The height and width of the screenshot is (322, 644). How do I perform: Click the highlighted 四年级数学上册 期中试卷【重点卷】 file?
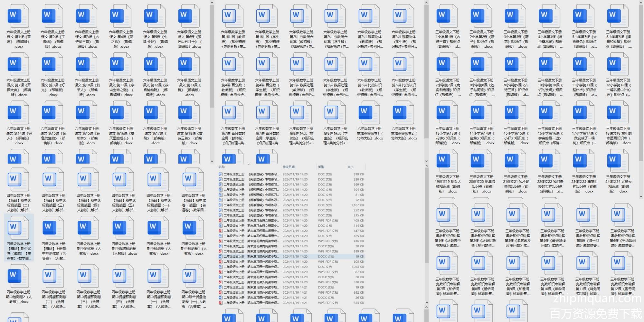19,229
